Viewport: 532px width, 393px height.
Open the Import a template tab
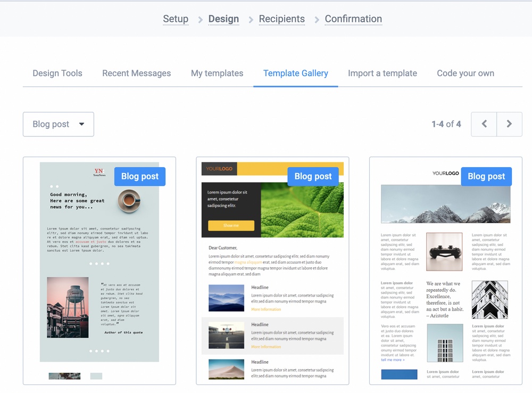click(382, 73)
